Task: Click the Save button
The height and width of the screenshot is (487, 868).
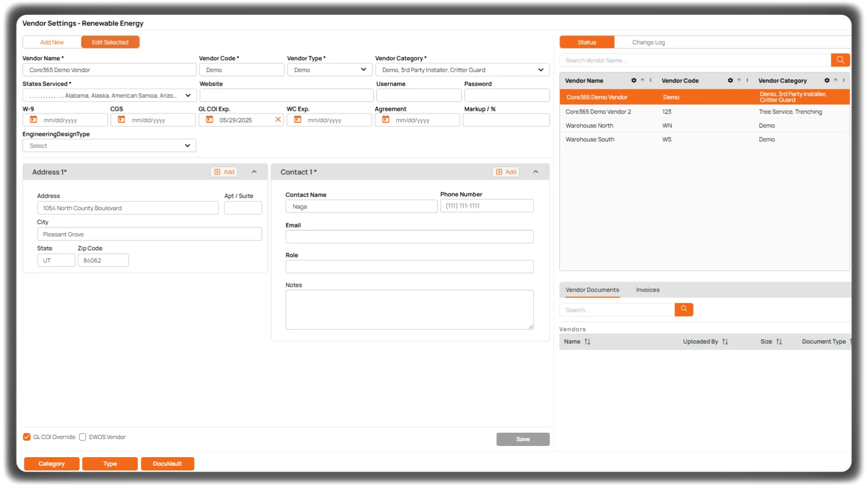Action: coord(523,439)
